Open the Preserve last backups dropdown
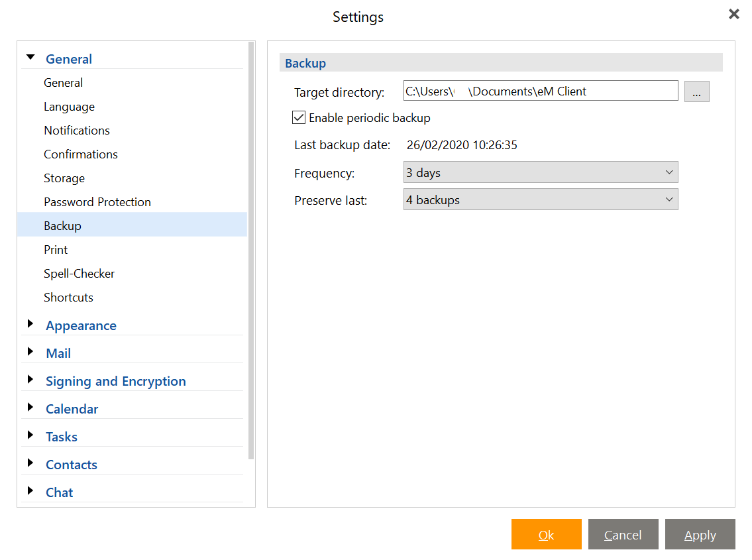The height and width of the screenshot is (560, 752). tap(541, 199)
